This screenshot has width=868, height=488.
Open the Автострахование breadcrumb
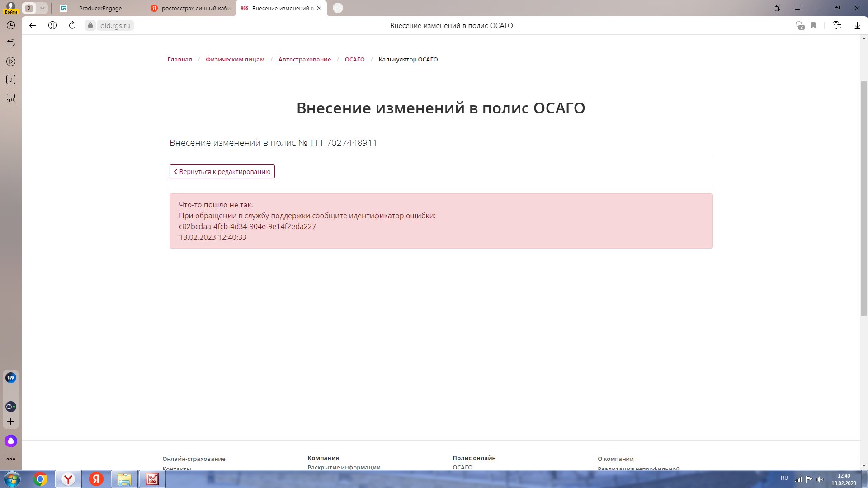click(x=305, y=59)
